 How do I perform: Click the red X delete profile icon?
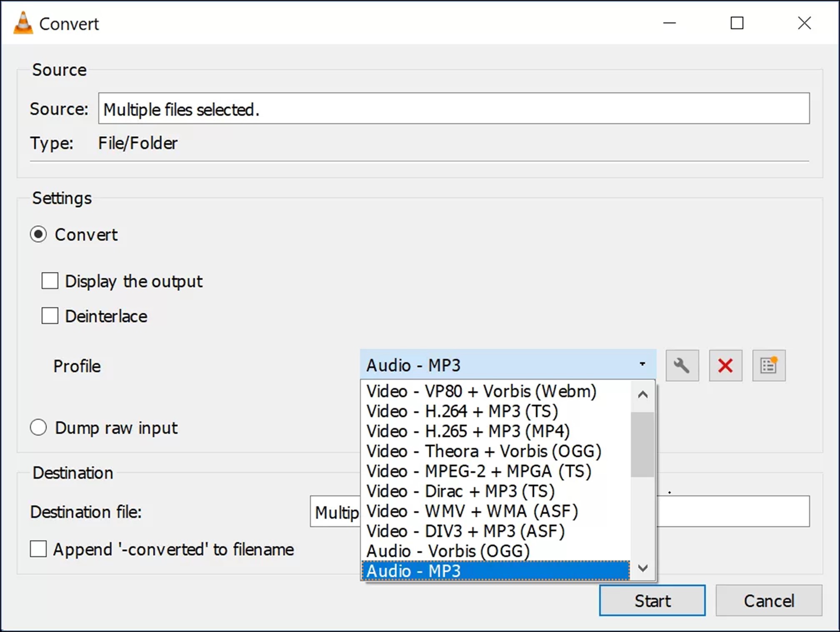point(725,366)
